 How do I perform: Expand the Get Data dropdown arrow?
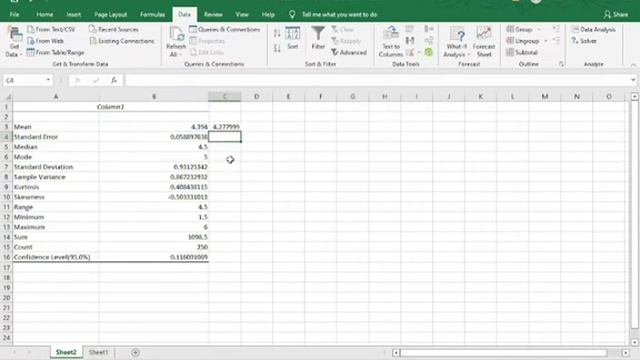coord(21,55)
